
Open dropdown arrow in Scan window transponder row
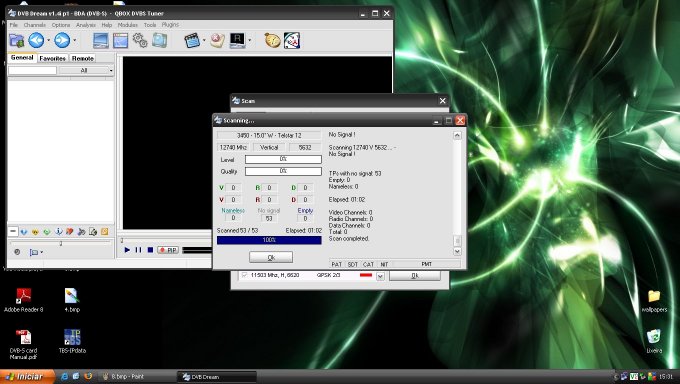[380, 276]
